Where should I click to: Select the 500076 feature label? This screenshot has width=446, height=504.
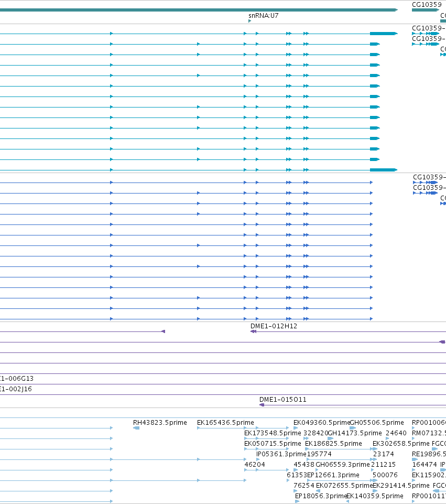pyautogui.click(x=385, y=475)
